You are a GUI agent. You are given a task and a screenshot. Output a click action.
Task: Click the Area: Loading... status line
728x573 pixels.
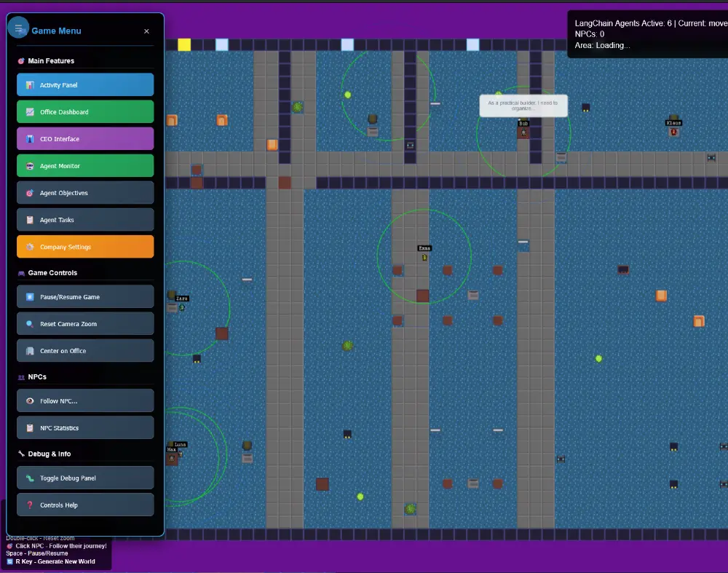pos(602,46)
